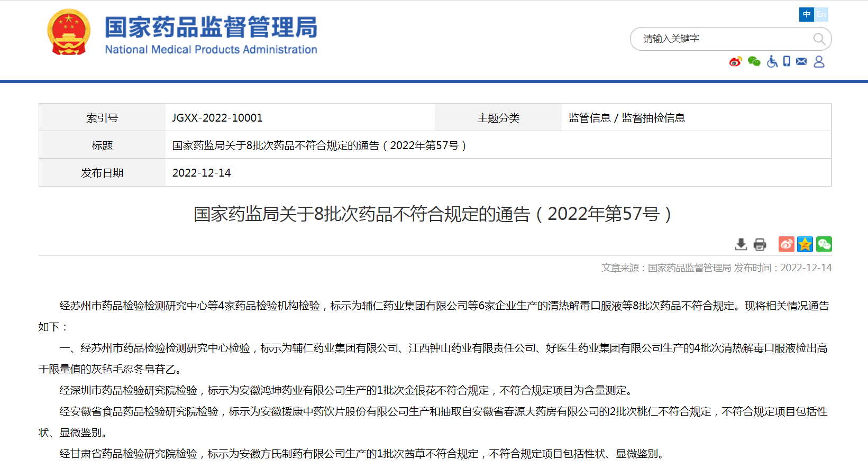Open accessibility wheelchair icon
Image resolution: width=868 pixels, height=469 pixels.
[x=772, y=62]
